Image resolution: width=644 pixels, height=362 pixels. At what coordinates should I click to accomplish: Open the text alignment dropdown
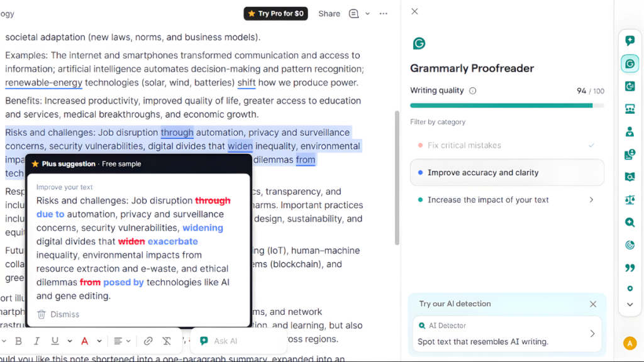pos(122,341)
